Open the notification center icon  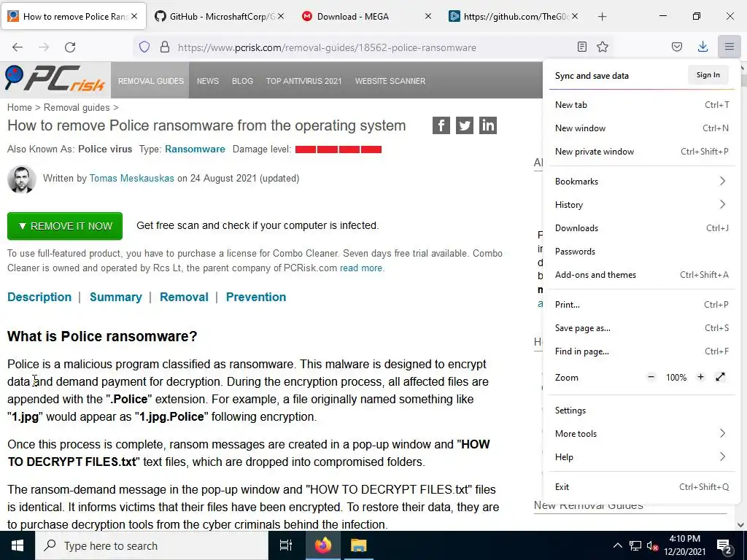[724, 545]
